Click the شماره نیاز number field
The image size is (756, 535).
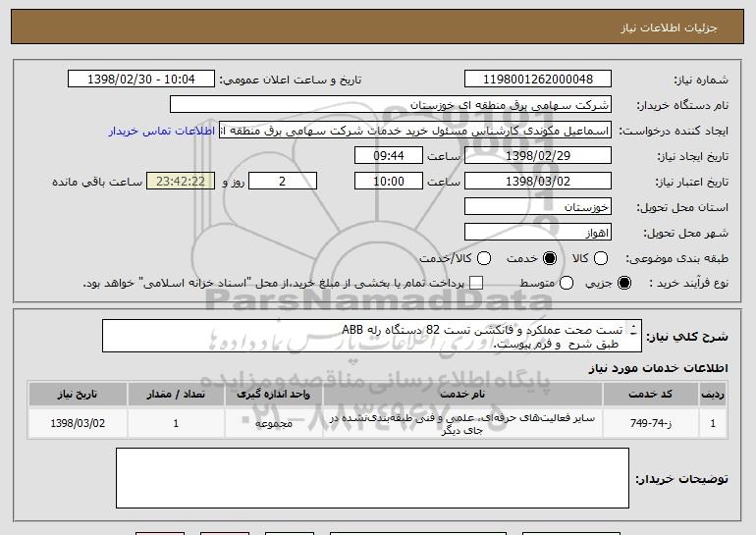click(x=536, y=80)
